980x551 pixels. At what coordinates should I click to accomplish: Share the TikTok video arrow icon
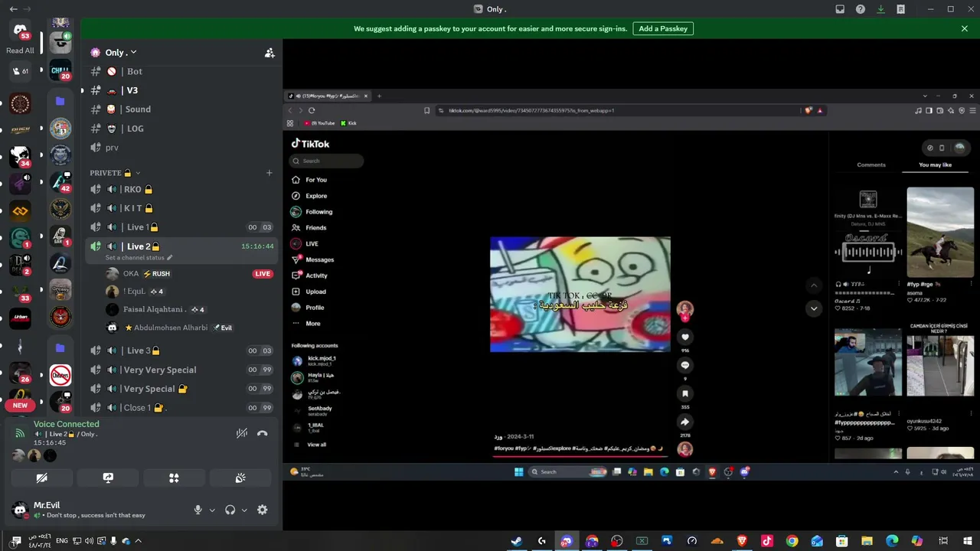685,422
